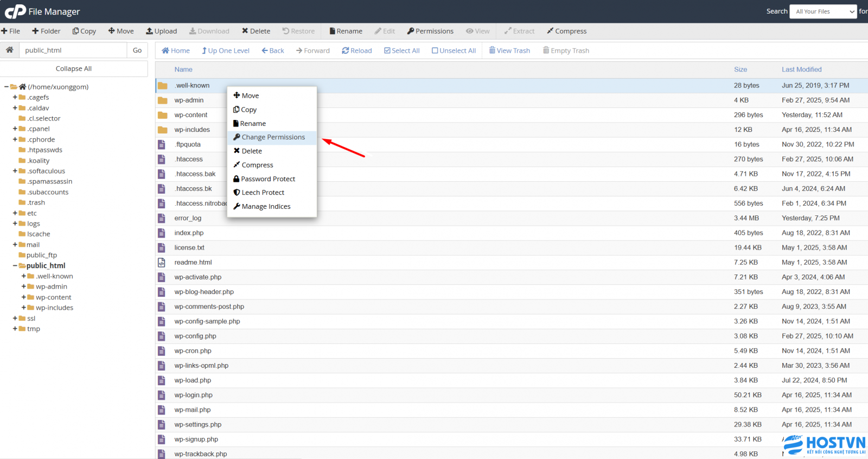
Task: Click the Download toolbar button
Action: (209, 31)
